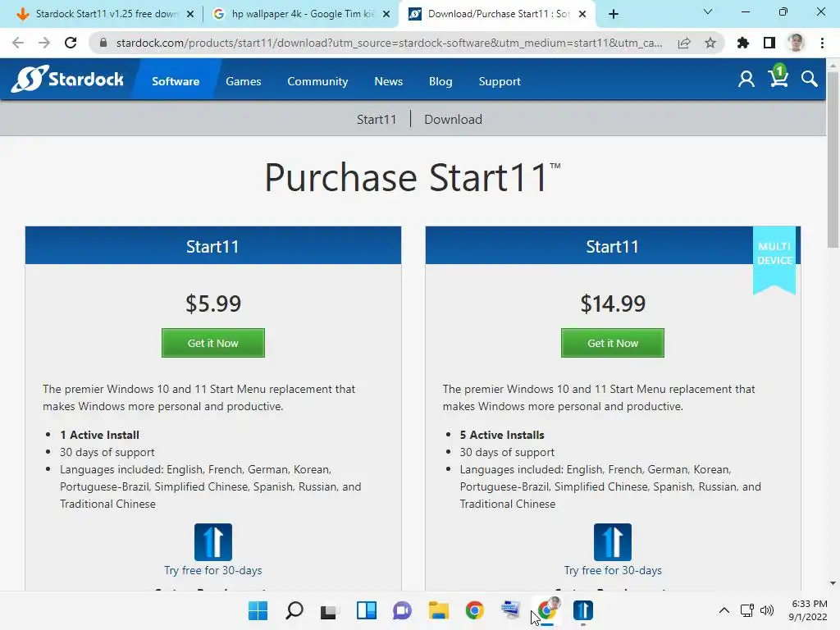
Task: Open the Games menu
Action: [x=243, y=81]
